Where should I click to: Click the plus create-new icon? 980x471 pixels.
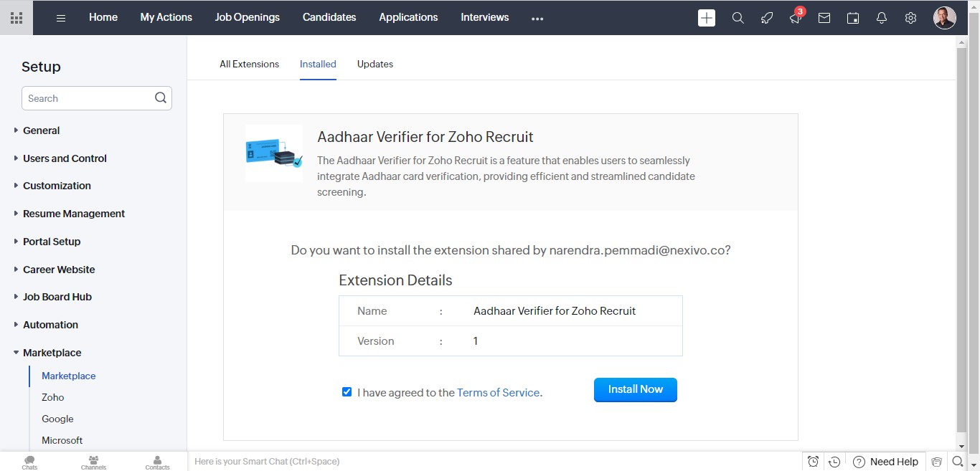click(707, 18)
